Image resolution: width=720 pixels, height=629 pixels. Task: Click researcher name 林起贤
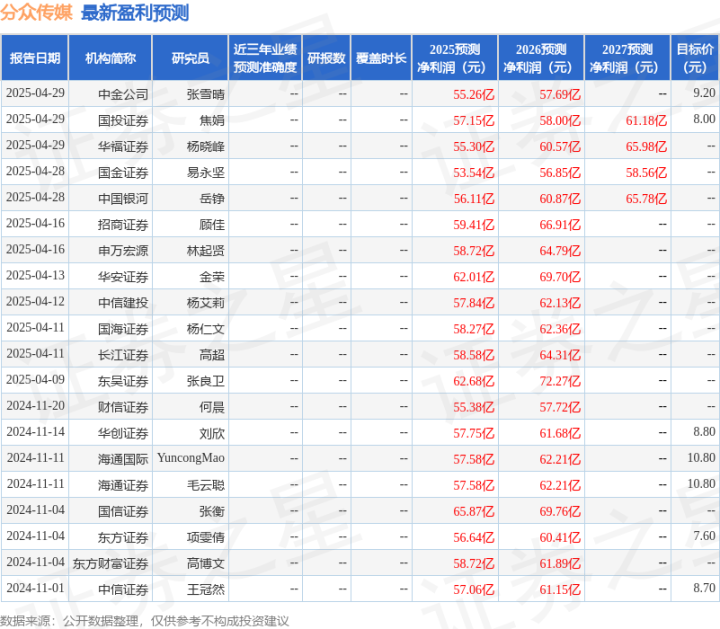pos(206,251)
